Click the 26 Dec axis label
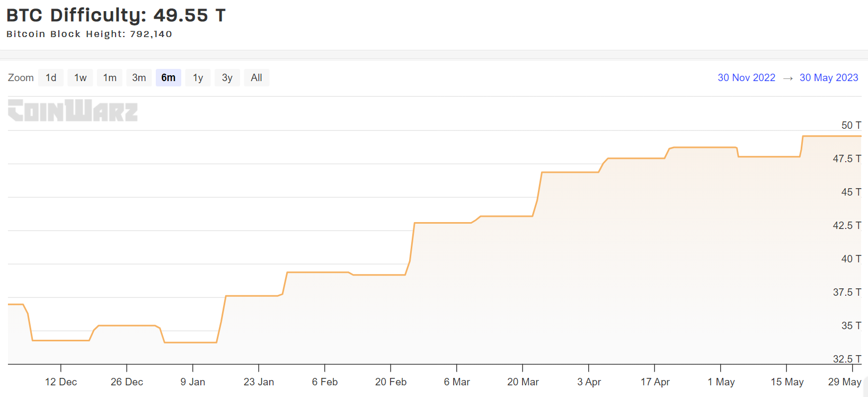 (x=127, y=382)
